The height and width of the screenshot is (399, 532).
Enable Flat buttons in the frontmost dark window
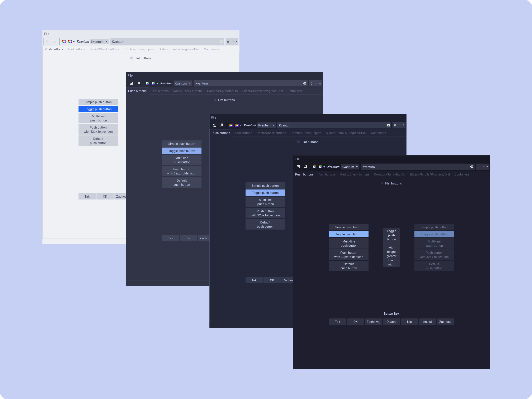pos(382,183)
